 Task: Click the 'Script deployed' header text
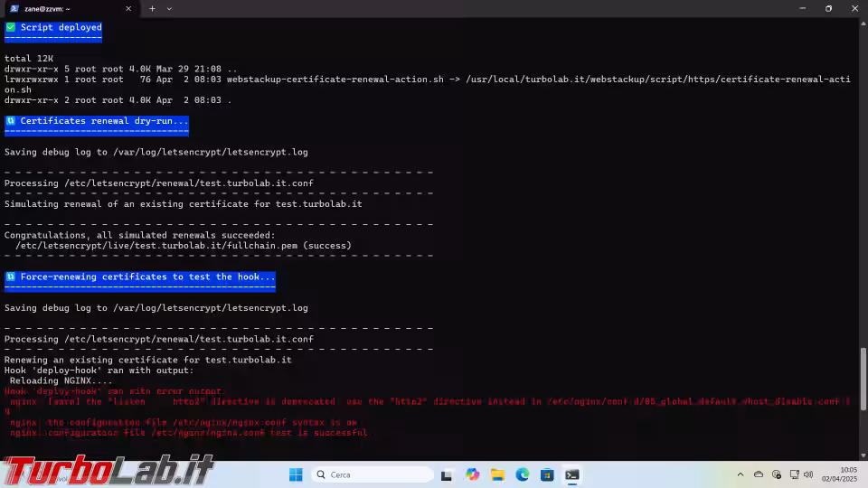(x=61, y=27)
